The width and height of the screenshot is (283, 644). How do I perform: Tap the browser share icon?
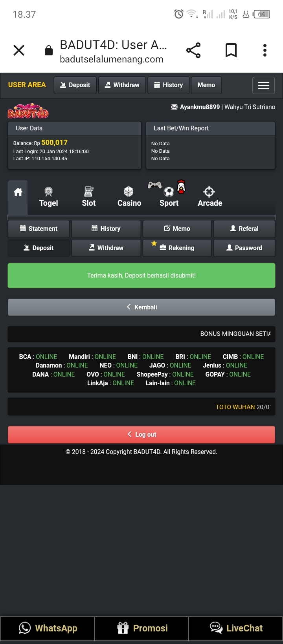193,50
